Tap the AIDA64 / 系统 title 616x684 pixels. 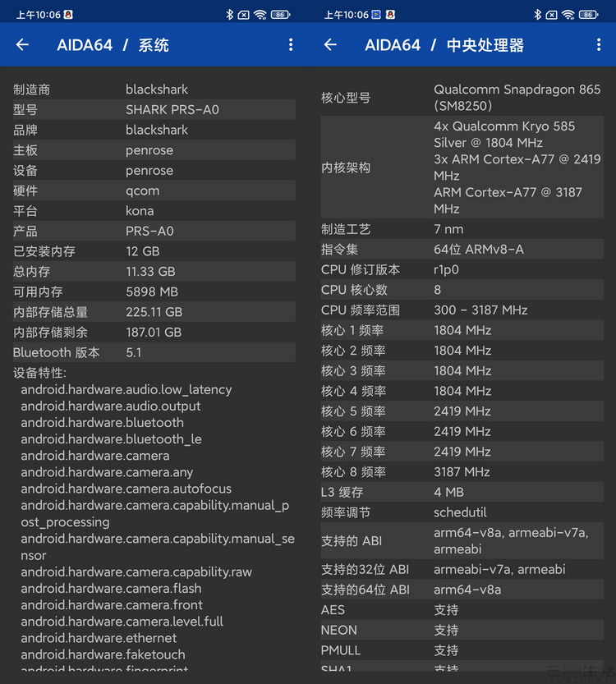pyautogui.click(x=113, y=45)
